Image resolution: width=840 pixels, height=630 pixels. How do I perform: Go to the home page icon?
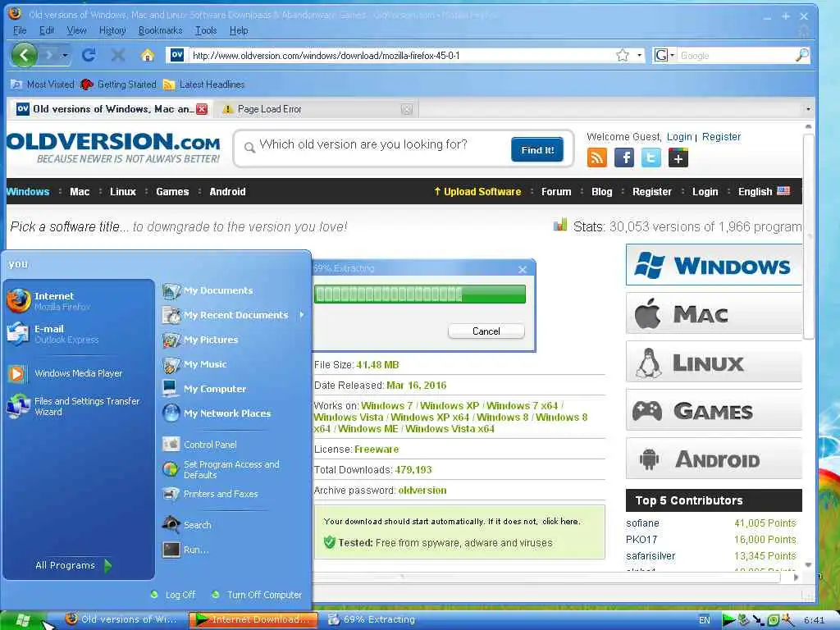[x=148, y=55]
